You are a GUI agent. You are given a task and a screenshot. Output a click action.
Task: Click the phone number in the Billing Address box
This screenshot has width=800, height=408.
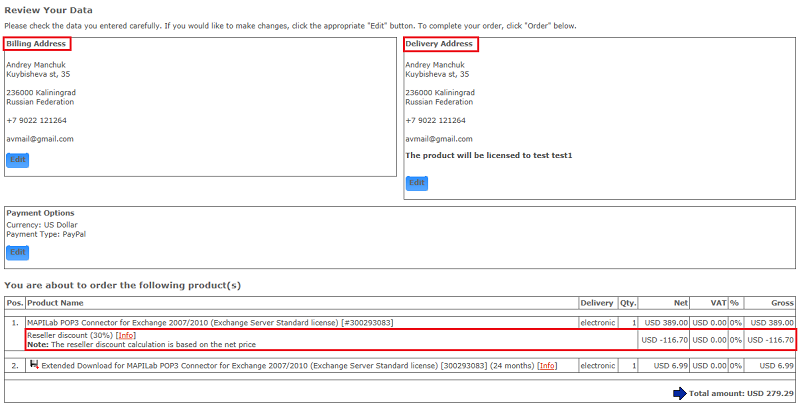coord(36,120)
